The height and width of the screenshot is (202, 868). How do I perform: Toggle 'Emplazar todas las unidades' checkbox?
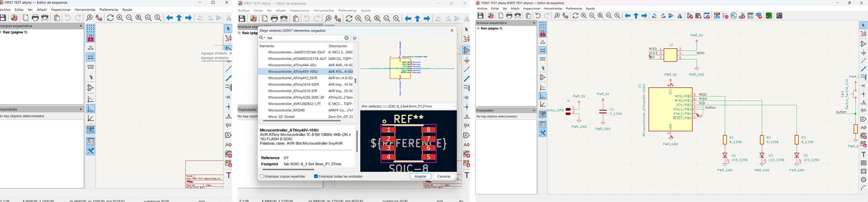[x=316, y=176]
